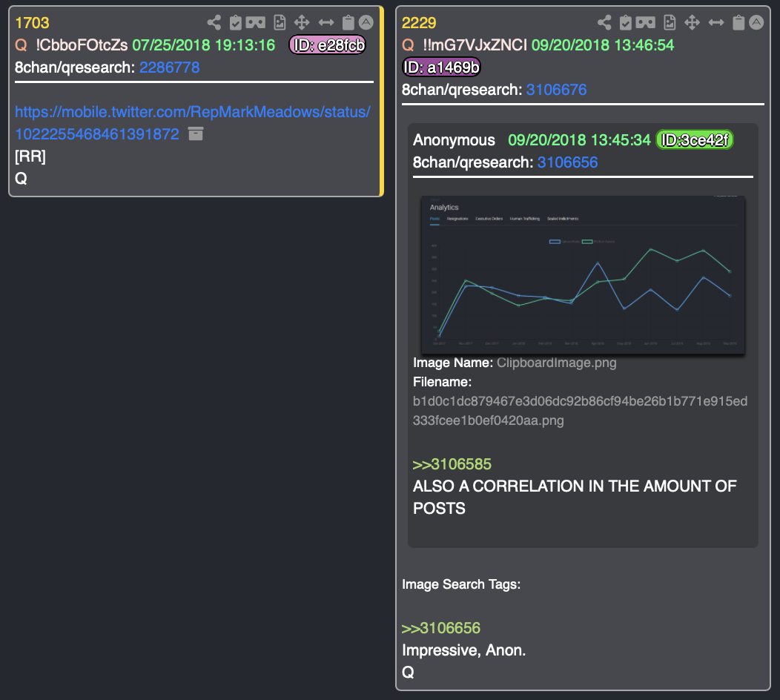Viewport: 780px width, 700px height.
Task: Click the 'ALSO A CORRELATION' quoted text
Action: point(575,497)
